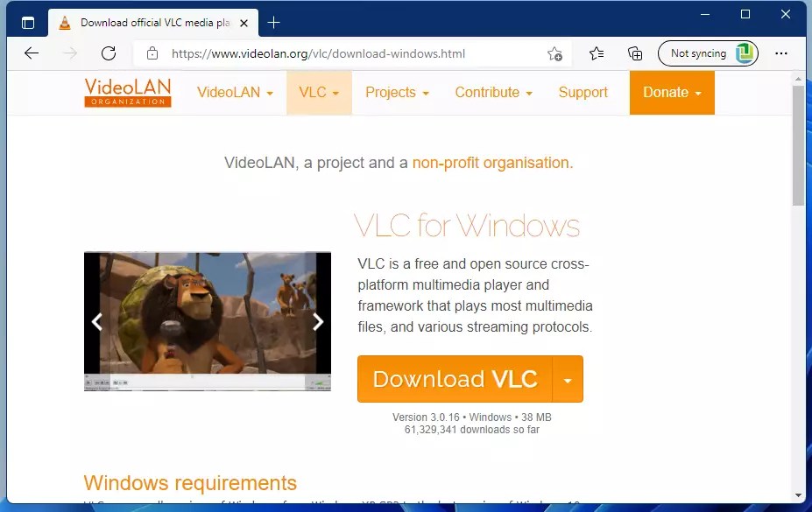Close the VLC download tab
This screenshot has width=812, height=512.
click(244, 24)
